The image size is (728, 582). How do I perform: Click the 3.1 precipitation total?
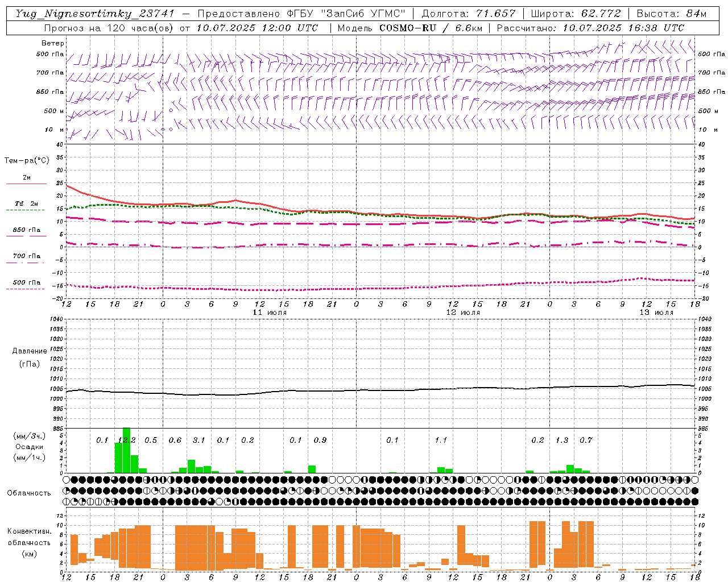pyautogui.click(x=198, y=440)
